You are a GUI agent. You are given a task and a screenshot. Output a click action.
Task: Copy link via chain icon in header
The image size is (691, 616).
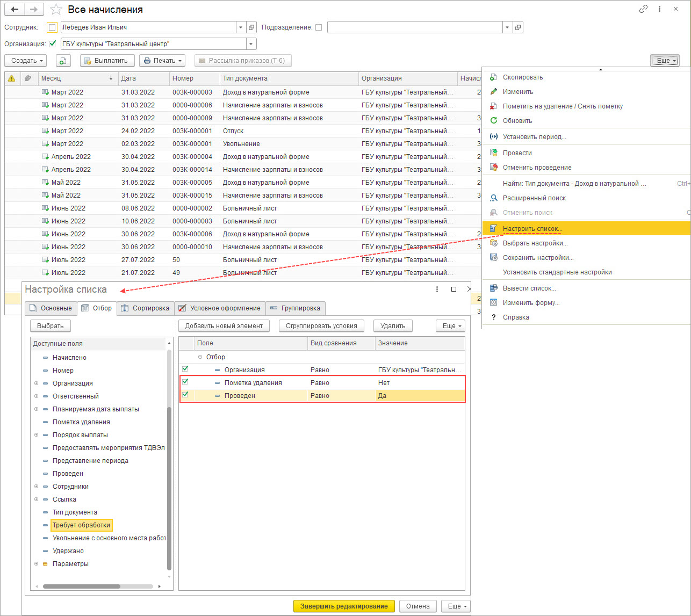(643, 9)
